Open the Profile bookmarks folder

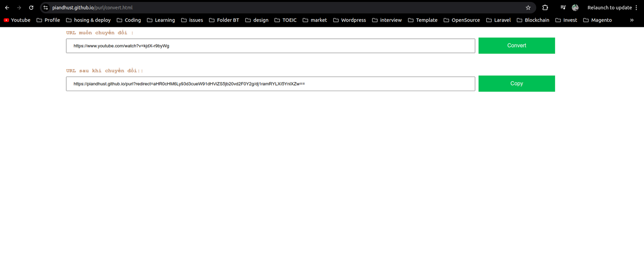tap(48, 20)
